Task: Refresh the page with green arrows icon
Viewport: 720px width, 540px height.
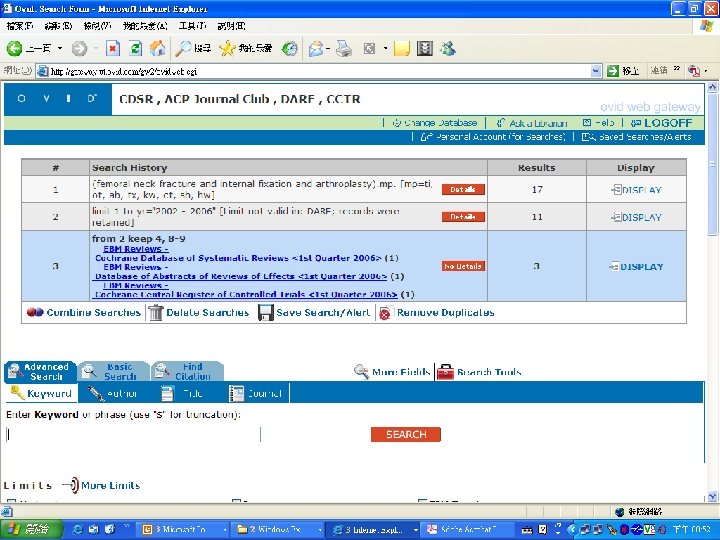Action: (x=135, y=48)
